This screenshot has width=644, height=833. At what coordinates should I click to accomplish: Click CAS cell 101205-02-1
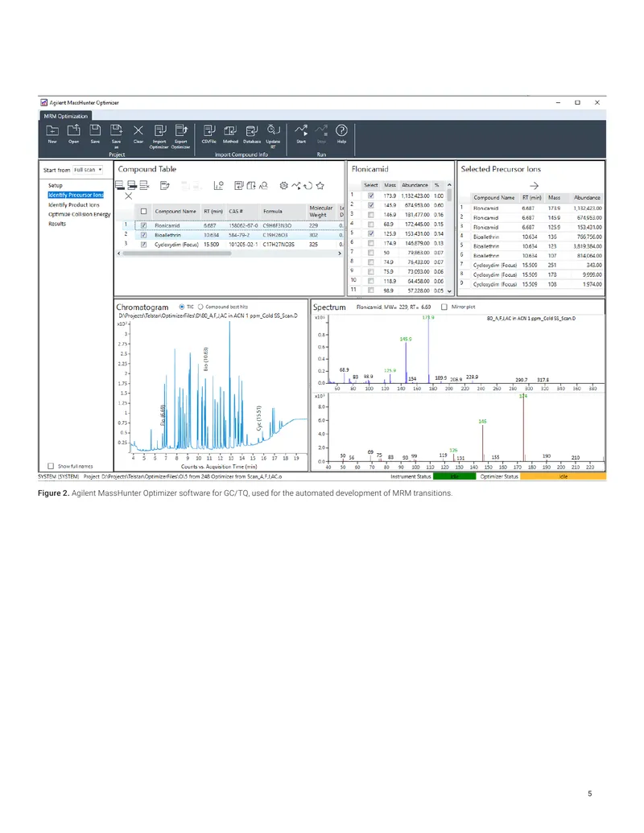pyautogui.click(x=243, y=245)
